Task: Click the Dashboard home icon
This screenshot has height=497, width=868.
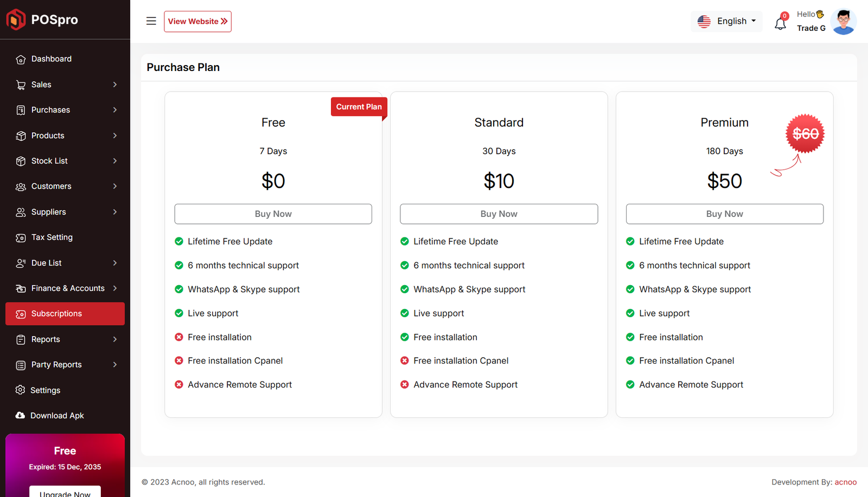Action: pyautogui.click(x=21, y=59)
